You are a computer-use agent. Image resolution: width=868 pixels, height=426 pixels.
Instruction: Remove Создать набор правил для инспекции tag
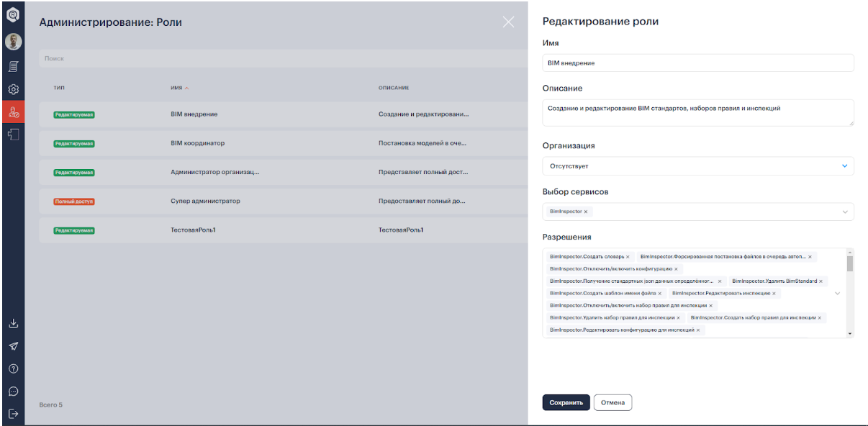(819, 317)
